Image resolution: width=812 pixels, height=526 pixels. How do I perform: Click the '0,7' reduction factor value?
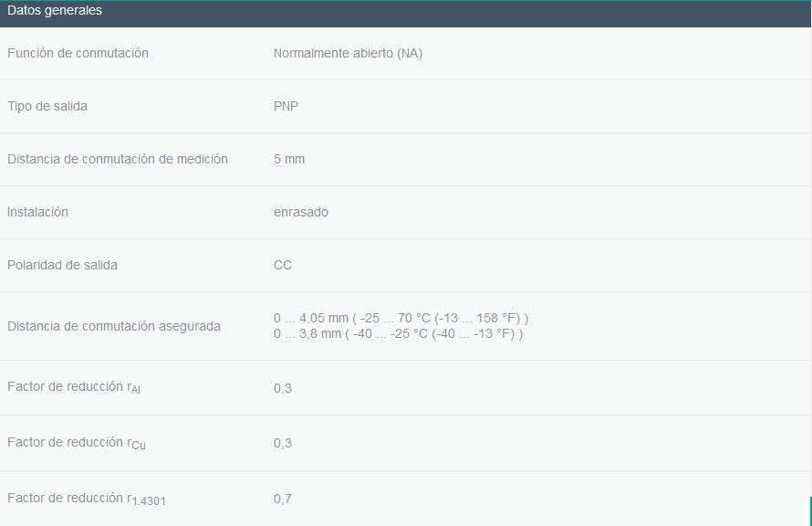point(283,499)
